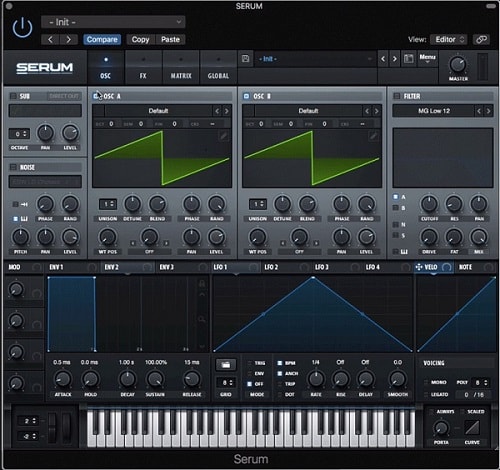
Task: Select the ENV 2 tab
Action: (128, 267)
